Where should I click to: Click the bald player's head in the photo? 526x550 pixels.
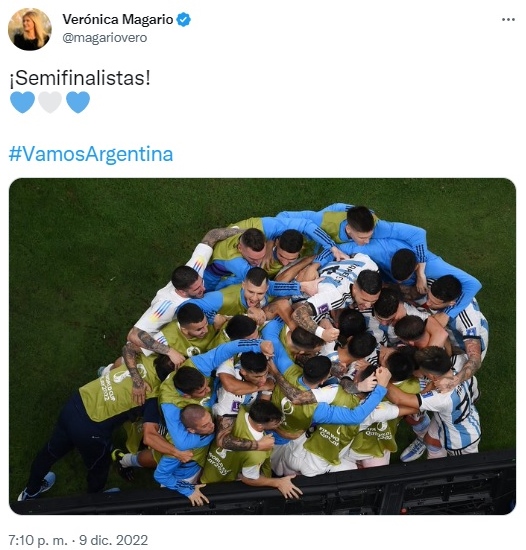coord(196,419)
